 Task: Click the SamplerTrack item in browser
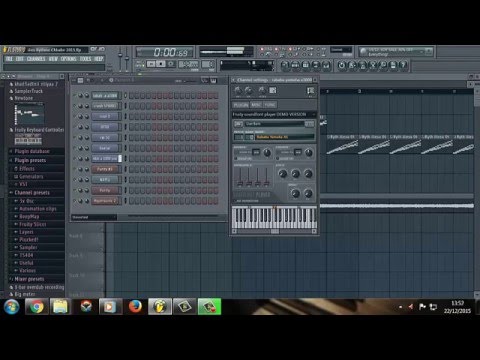(x=29, y=91)
